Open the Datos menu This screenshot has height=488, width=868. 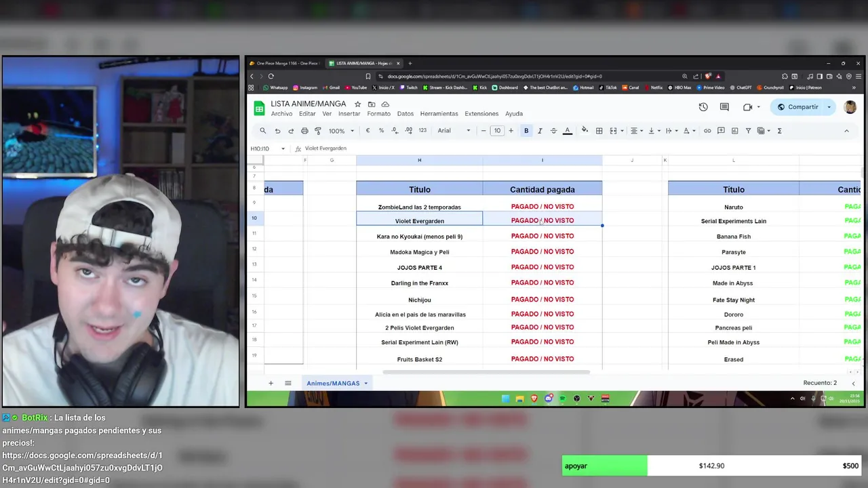pyautogui.click(x=406, y=114)
